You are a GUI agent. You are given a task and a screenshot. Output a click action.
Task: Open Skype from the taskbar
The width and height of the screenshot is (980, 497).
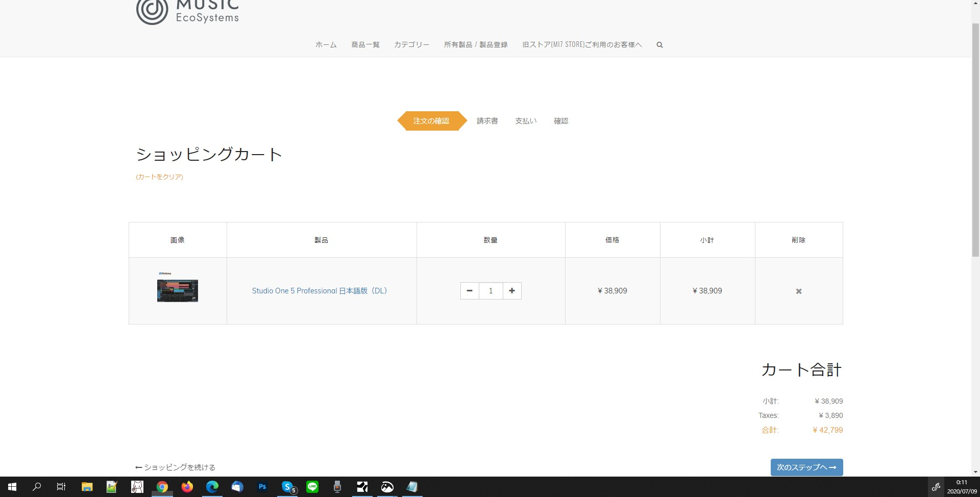coord(287,487)
